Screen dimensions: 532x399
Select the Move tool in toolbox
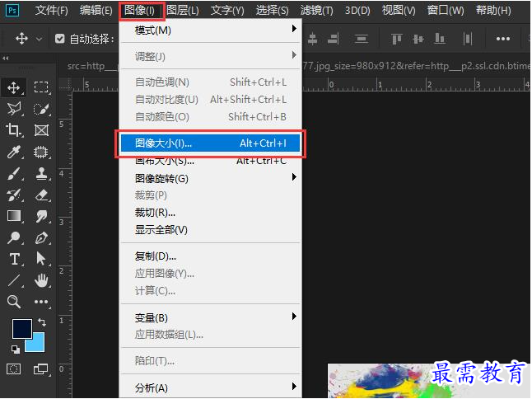click(x=13, y=87)
